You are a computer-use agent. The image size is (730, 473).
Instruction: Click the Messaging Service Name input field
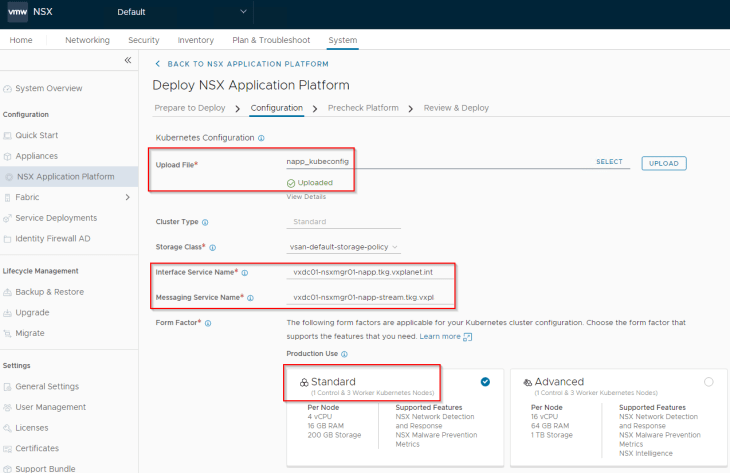click(370, 297)
